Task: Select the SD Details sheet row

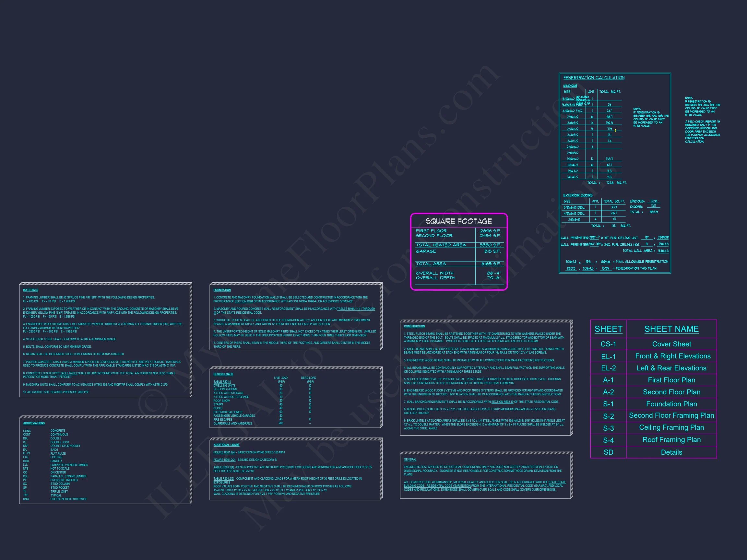Action: (671, 452)
